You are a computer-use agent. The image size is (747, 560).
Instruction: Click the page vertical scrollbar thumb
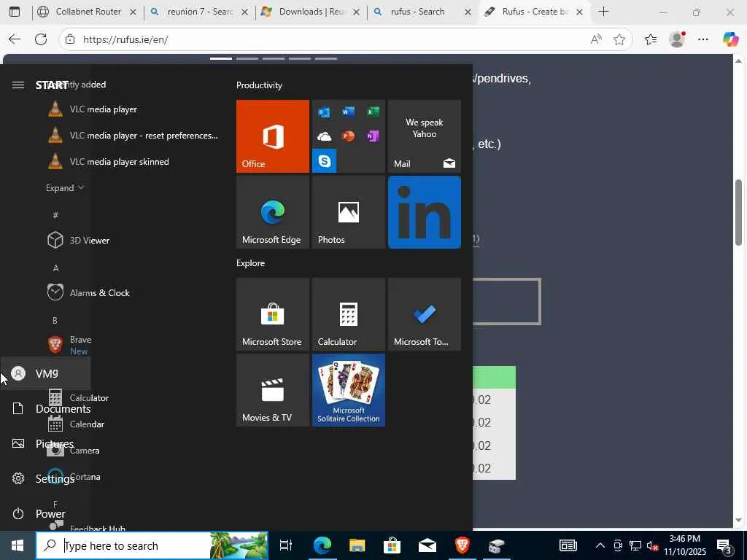tap(738, 212)
